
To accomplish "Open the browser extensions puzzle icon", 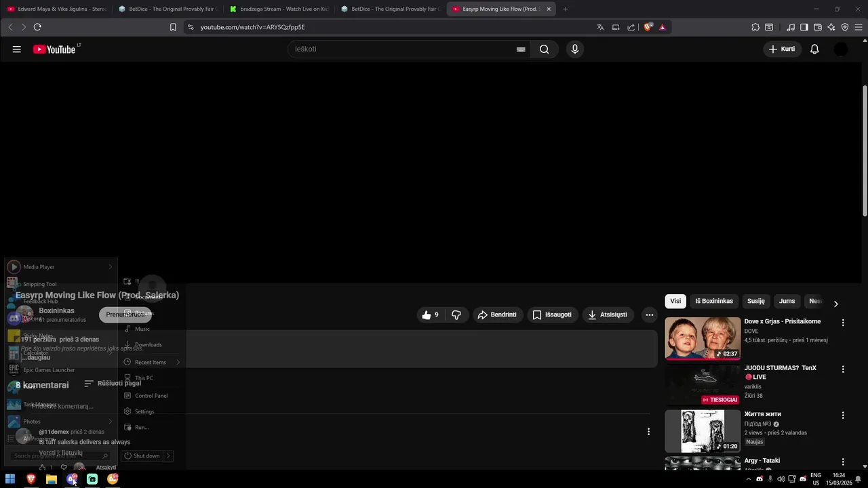I will pyautogui.click(x=755, y=27).
